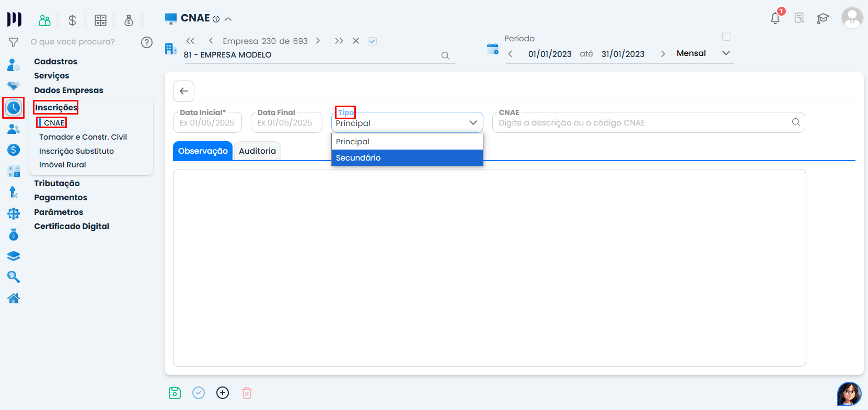Select Secundário in the Tipo list
Image resolution: width=868 pixels, height=410 pixels.
[407, 158]
